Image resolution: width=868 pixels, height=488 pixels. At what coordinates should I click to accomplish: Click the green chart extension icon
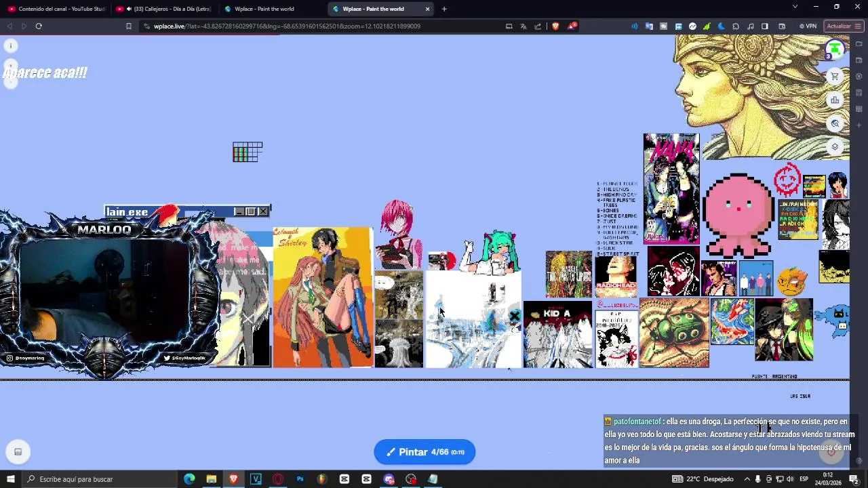(707, 26)
